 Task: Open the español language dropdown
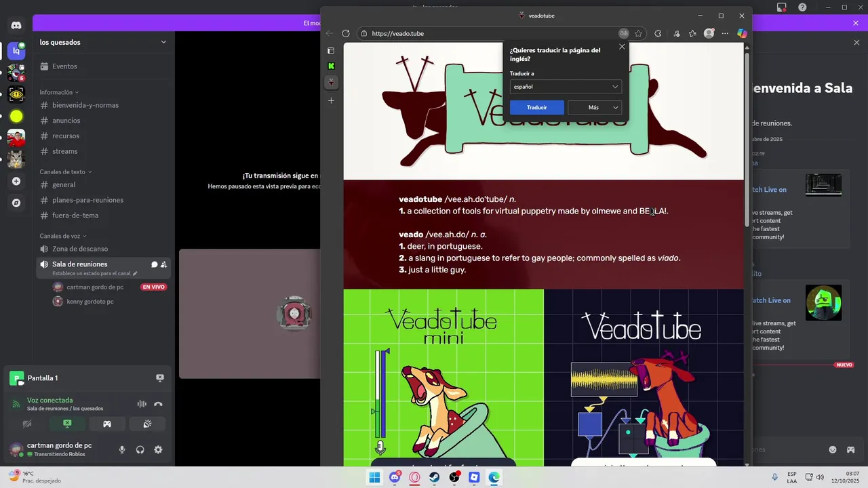[566, 87]
